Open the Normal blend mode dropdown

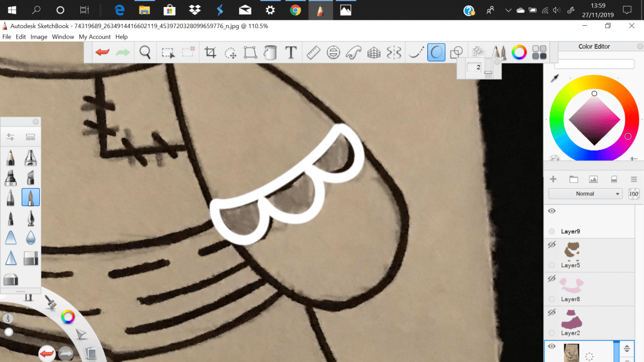click(x=585, y=193)
